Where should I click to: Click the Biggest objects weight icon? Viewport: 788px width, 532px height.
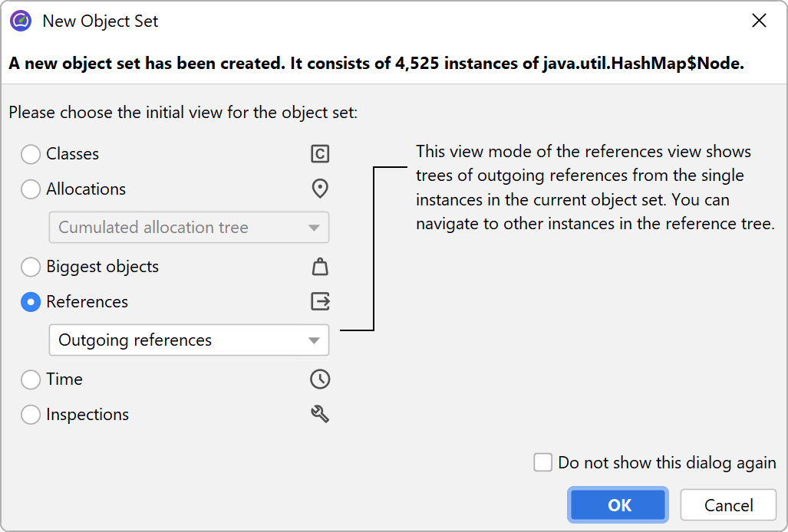click(320, 267)
